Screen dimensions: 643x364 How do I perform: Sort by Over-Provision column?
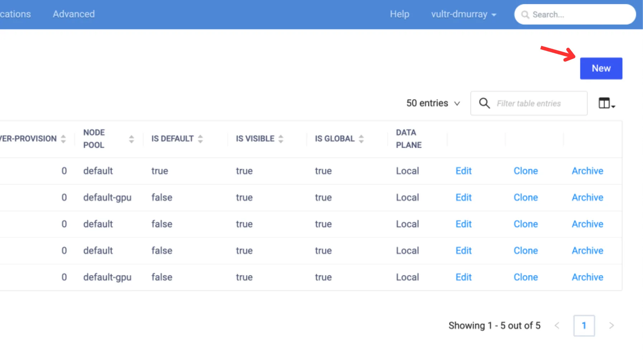63,139
